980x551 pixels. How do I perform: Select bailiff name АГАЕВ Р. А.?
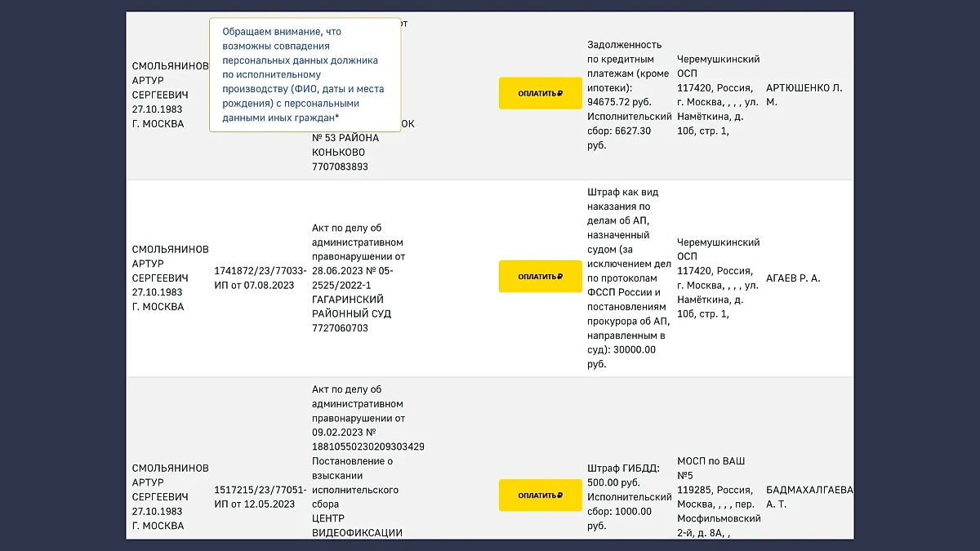pos(793,278)
